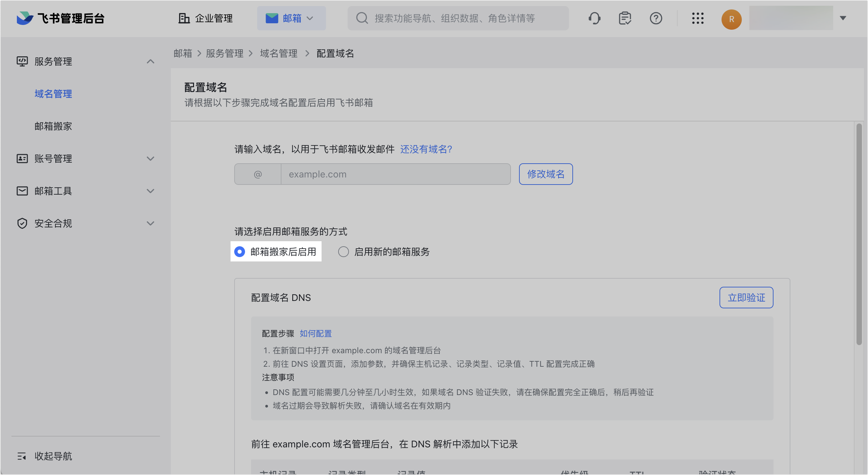The width and height of the screenshot is (868, 475).
Task: Expand the 安全合规 section chevron
Action: [151, 223]
